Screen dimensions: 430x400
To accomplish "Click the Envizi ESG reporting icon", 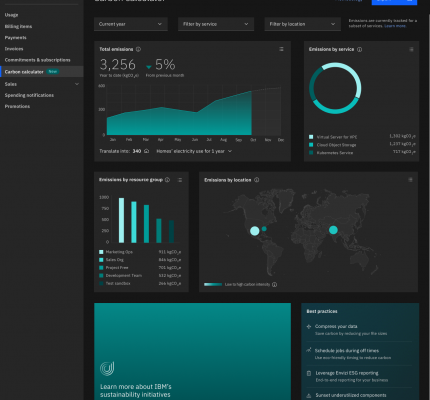I will click(309, 373).
